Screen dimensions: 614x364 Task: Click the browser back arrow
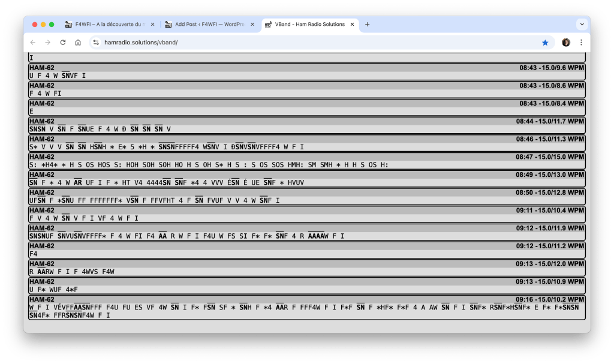[x=33, y=43]
